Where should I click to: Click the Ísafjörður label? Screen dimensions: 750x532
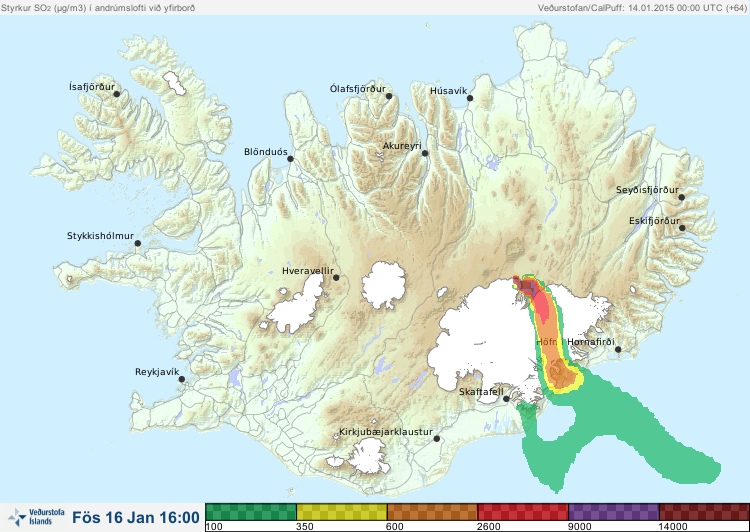pos(92,87)
